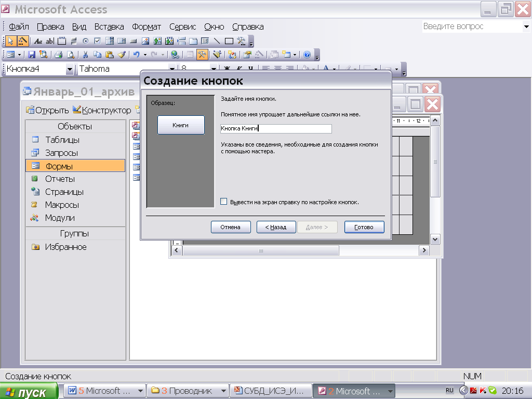Expand the New Object dropdown arrow
This screenshot has height=399, width=532.
click(x=295, y=55)
